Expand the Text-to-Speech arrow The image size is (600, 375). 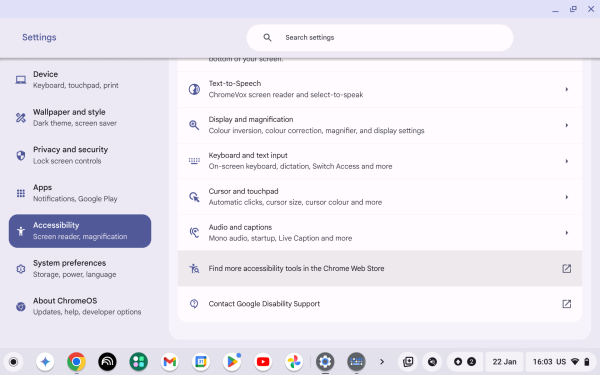point(567,89)
